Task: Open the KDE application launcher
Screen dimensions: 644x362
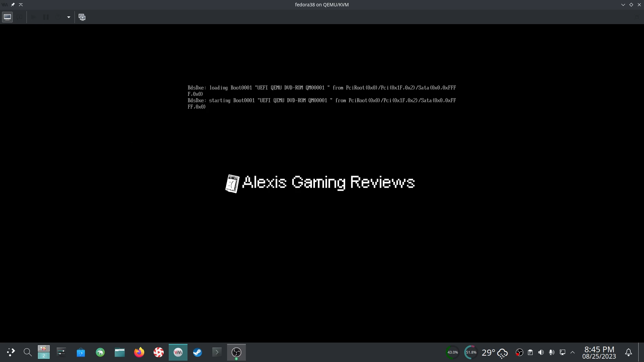Action: (x=11, y=352)
